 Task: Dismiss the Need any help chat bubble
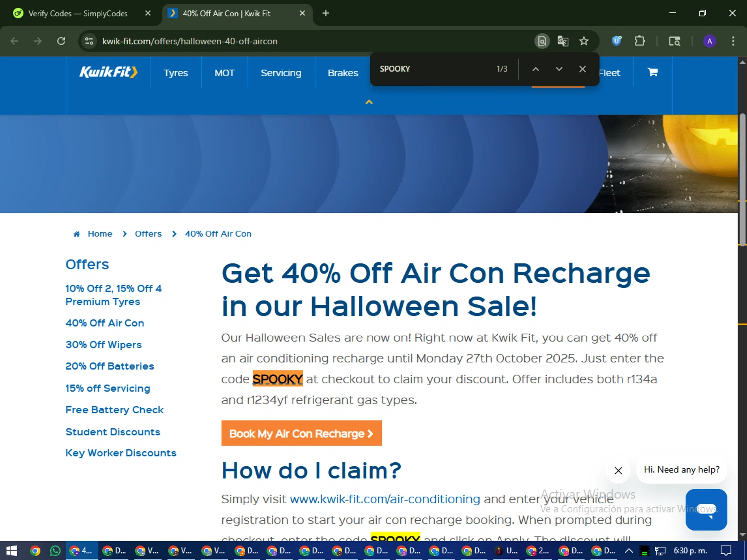(x=618, y=470)
